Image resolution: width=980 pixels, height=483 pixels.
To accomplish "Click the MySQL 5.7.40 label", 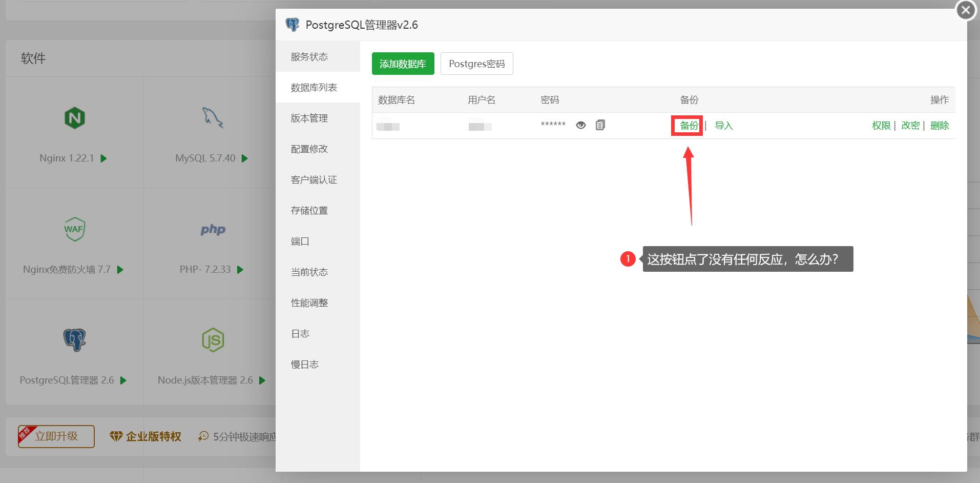I will (205, 158).
